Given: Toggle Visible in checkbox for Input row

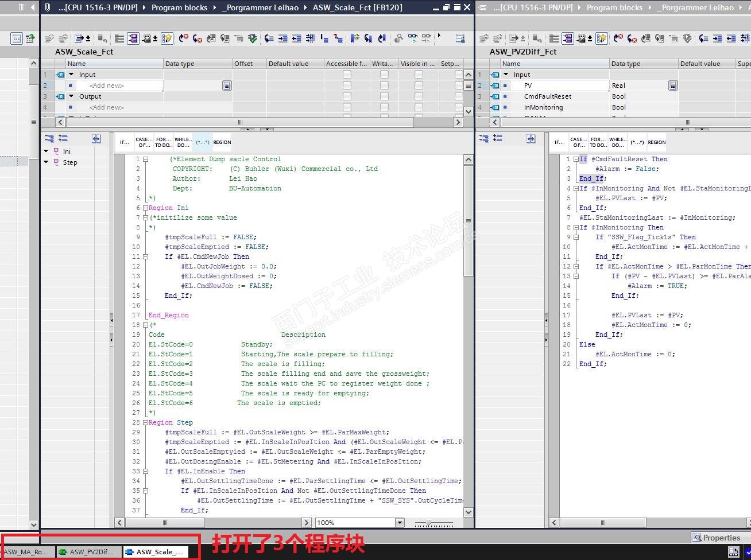Looking at the screenshot, I should point(419,75).
